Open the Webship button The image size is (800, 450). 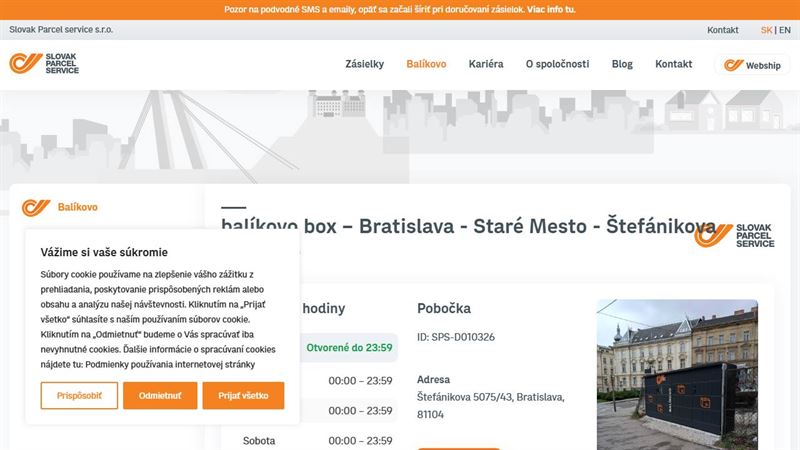pyautogui.click(x=752, y=65)
